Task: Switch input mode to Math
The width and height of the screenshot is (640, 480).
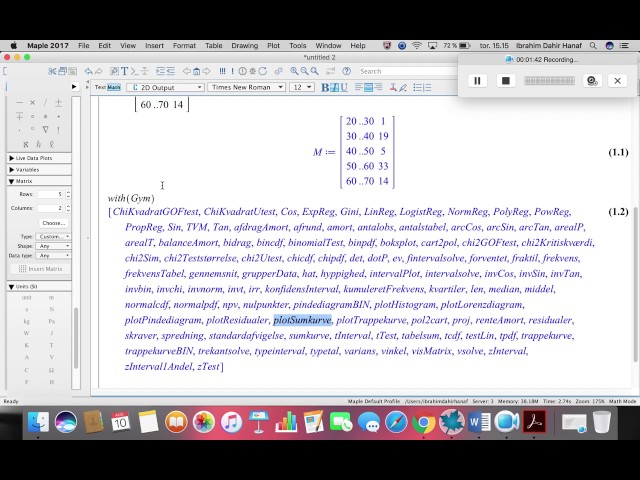Action: (x=114, y=87)
